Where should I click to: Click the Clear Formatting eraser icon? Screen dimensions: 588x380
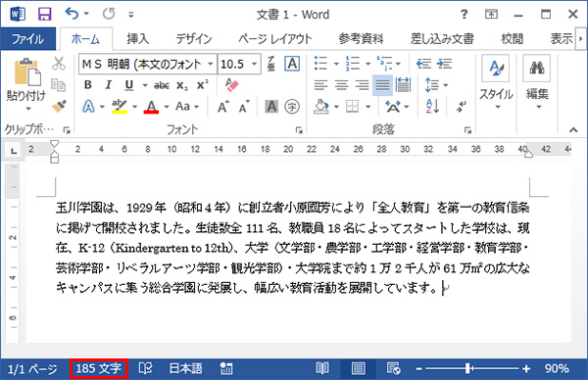click(x=231, y=85)
